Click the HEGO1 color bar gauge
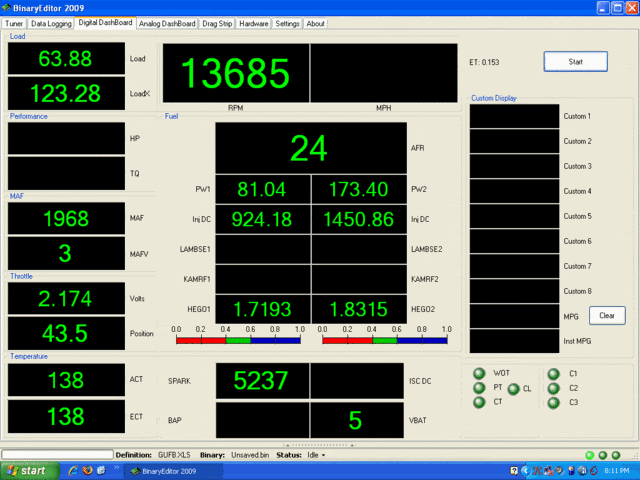This screenshot has width=640, height=480. tap(238, 340)
